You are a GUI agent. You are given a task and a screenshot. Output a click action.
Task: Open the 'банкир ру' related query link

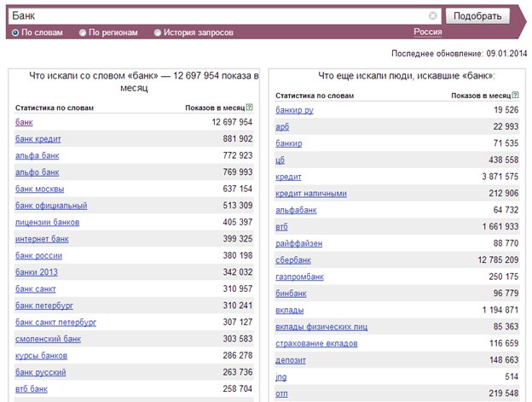(x=294, y=110)
